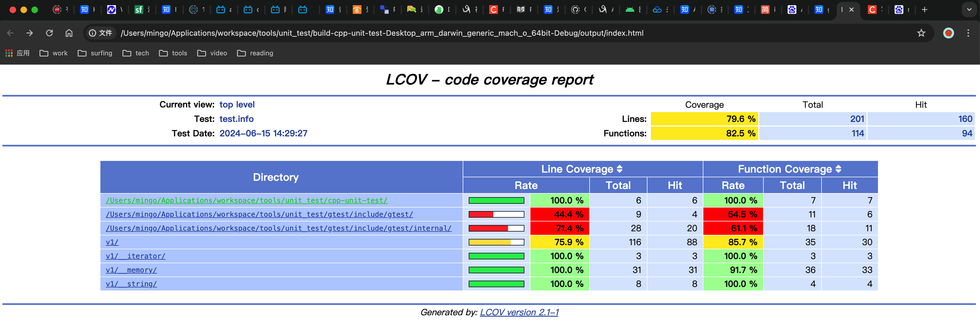Sort table by Line Coverage arrows
The image size is (980, 330).
(619, 169)
